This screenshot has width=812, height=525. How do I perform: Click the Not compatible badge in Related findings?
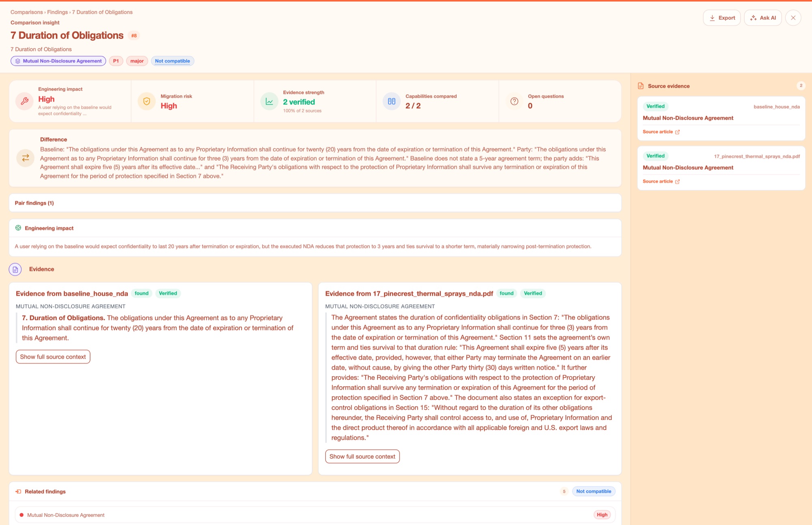point(594,491)
